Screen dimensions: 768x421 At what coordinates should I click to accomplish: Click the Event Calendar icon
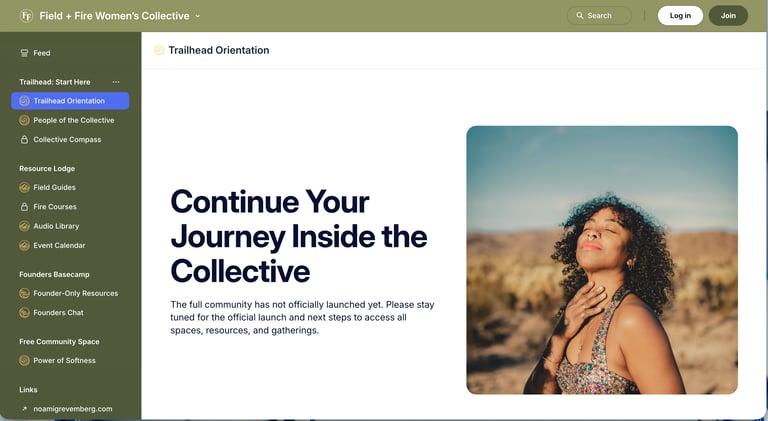[25, 245]
